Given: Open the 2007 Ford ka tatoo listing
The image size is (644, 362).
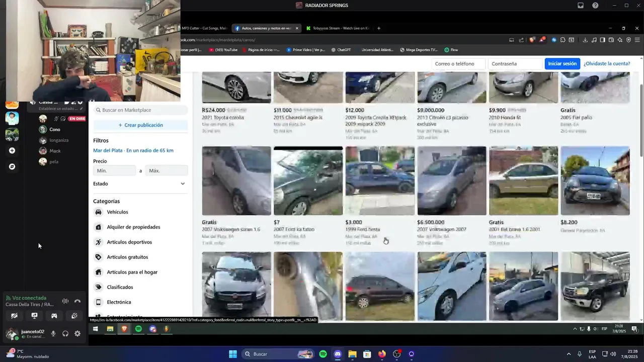Looking at the screenshot, I should coord(308,197).
